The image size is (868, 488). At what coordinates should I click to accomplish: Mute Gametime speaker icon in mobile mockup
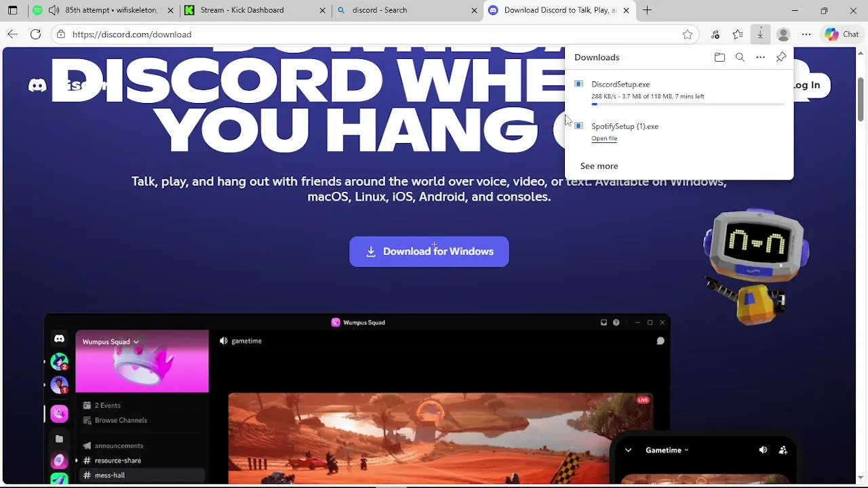pos(763,450)
